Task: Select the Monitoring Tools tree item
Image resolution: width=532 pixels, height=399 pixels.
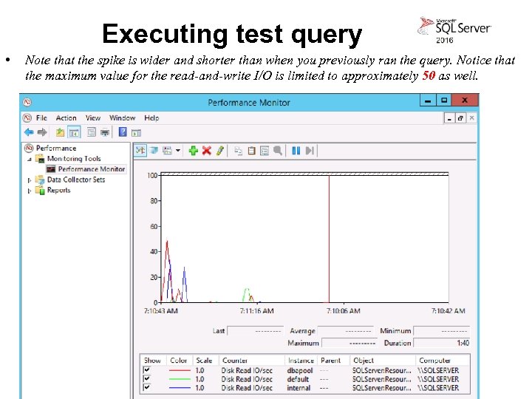Action: click(74, 158)
